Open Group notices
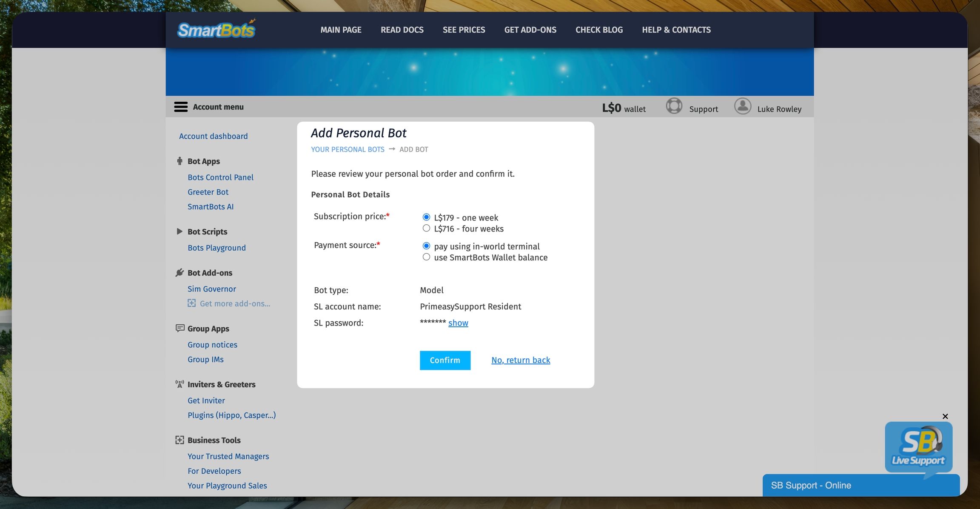Screen dimensions: 980x509 212,345
